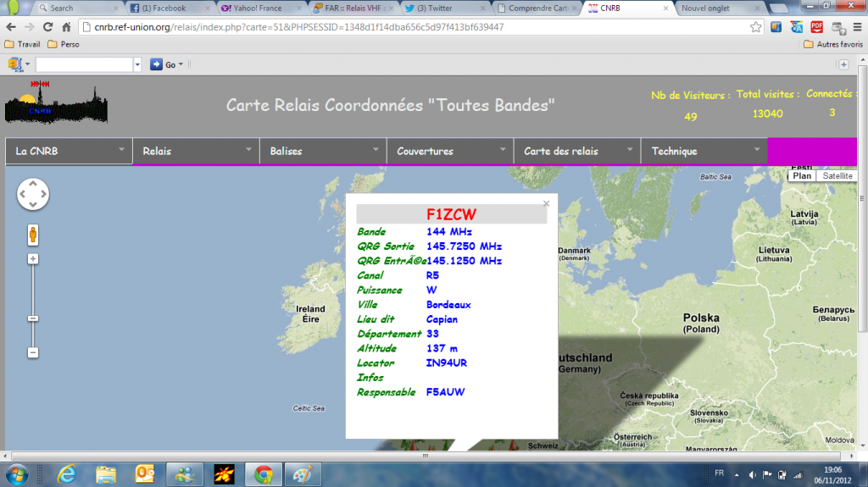Switch to the FAR Relais VHF tab
Screen dimensions: 868x487
tap(352, 8)
